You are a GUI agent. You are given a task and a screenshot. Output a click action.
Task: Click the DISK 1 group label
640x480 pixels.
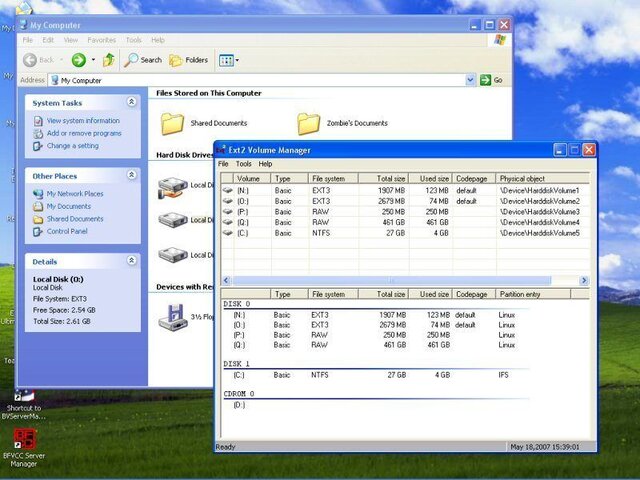point(237,364)
